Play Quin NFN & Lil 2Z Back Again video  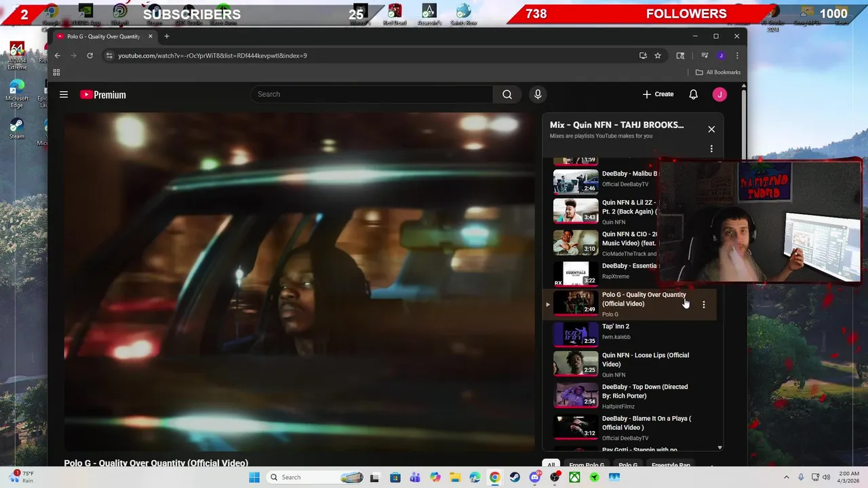[x=605, y=211]
